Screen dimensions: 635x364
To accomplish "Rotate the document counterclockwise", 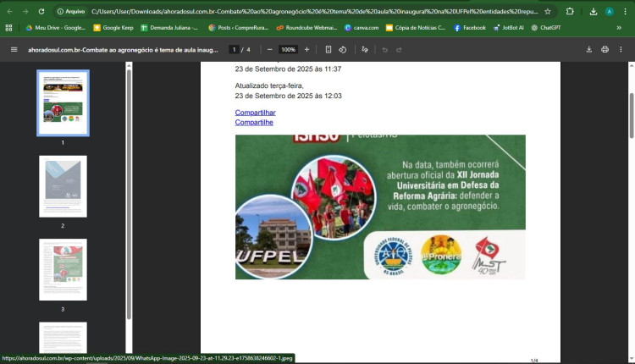I will pos(343,50).
